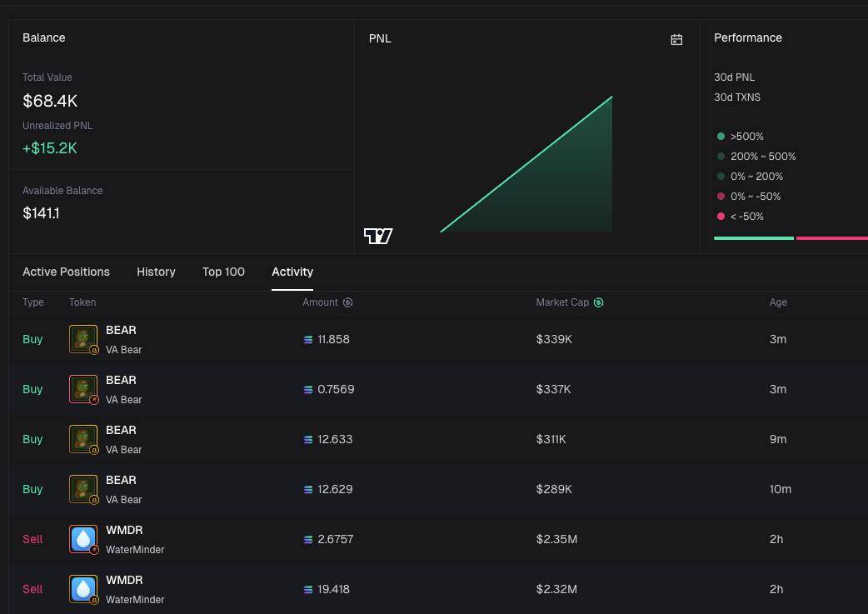868x614 pixels.
Task: Click the Market Cap column header
Action: coord(562,302)
